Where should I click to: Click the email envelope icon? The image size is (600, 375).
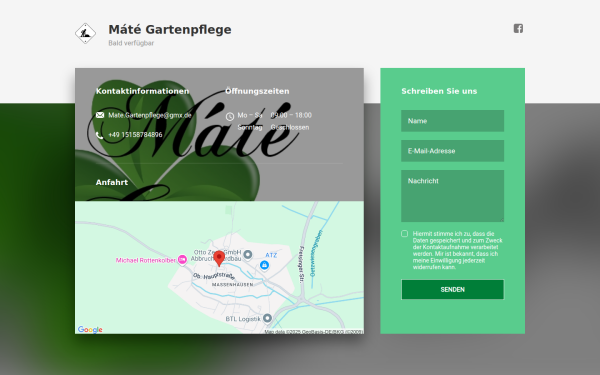pos(100,115)
